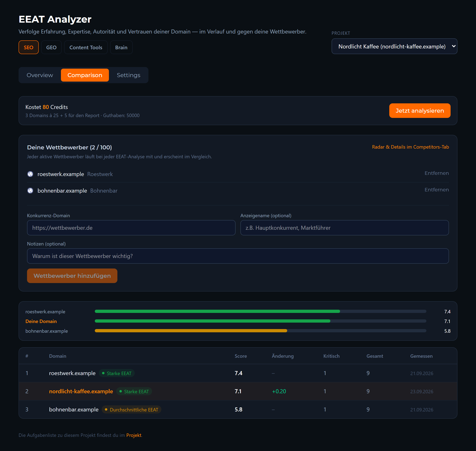Click the Deine Wettbewerber (2 / 100) heading

coord(69,147)
